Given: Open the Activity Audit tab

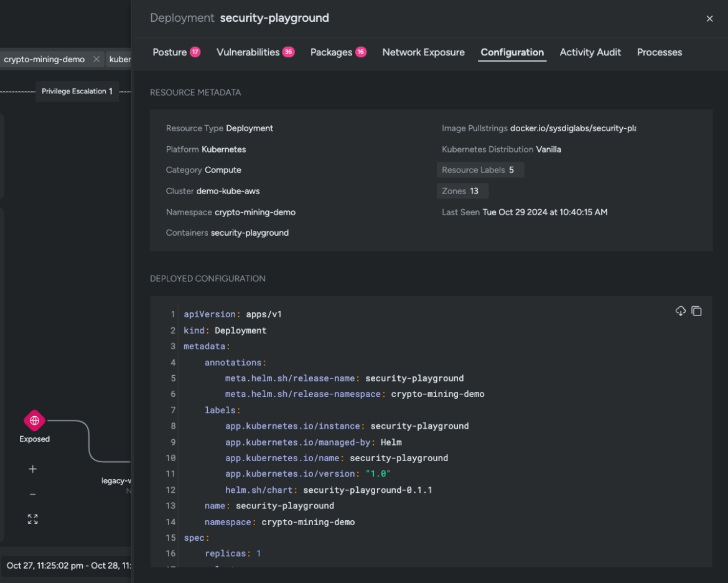Looking at the screenshot, I should click(x=590, y=52).
